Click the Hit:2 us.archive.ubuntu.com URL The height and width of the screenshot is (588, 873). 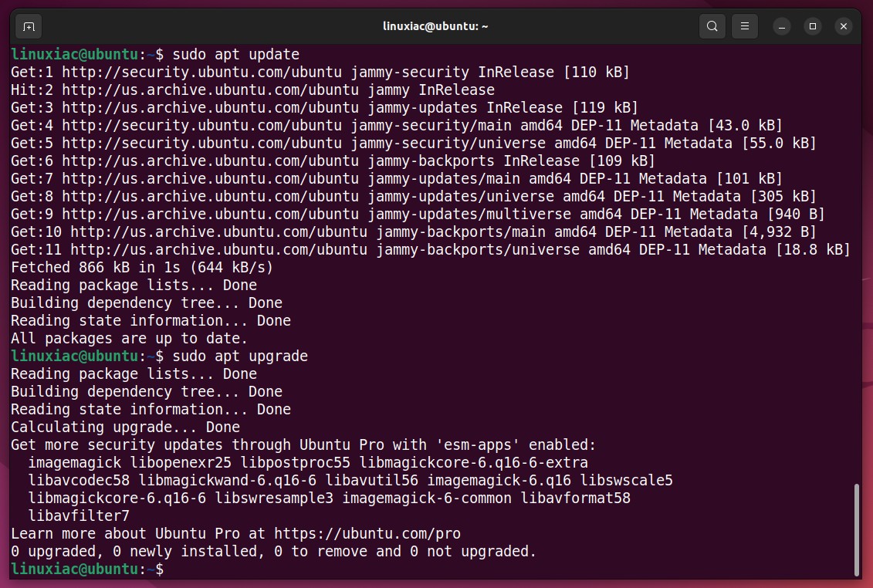pyautogui.click(x=210, y=90)
